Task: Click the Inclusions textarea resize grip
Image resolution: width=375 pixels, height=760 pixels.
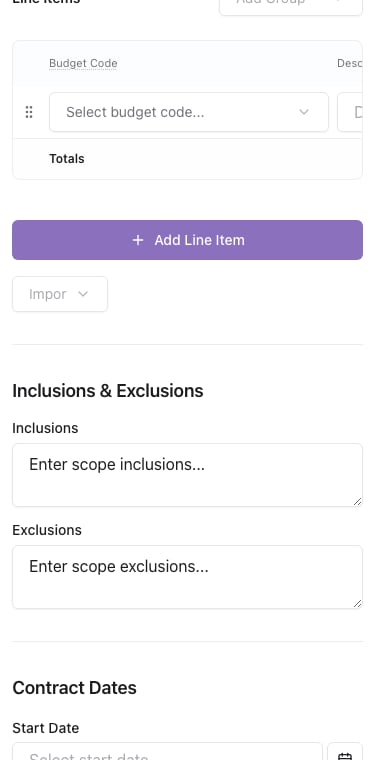Action: (x=358, y=502)
